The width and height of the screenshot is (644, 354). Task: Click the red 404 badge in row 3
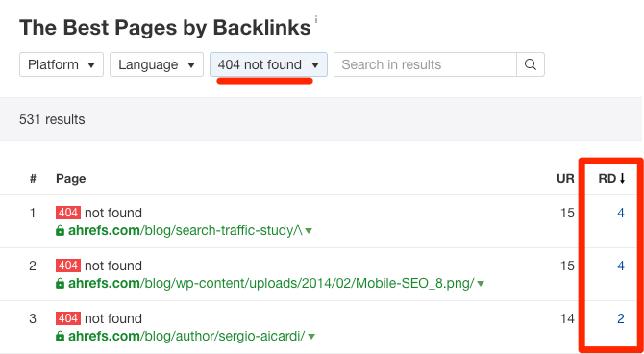68,318
